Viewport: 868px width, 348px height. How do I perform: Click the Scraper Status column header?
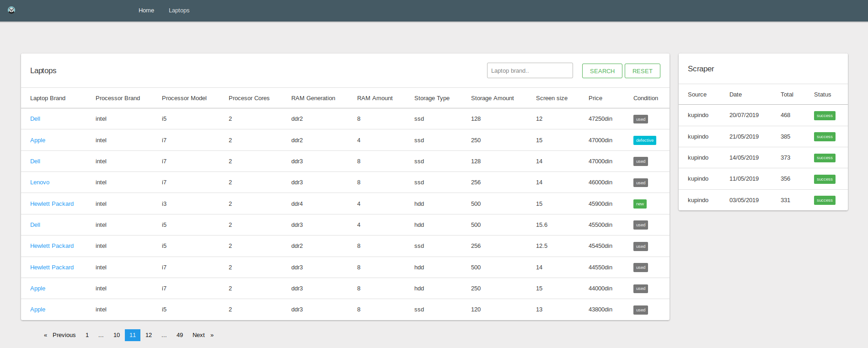point(822,95)
